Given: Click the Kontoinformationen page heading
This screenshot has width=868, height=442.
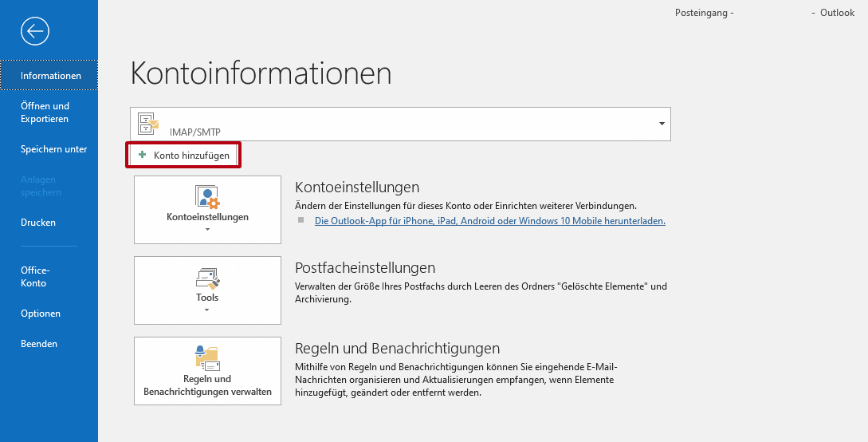Looking at the screenshot, I should click(x=261, y=73).
